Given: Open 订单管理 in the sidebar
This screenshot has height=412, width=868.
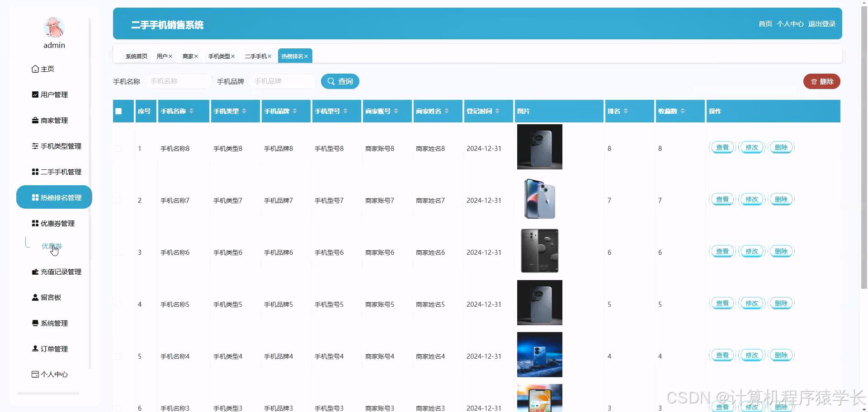Looking at the screenshot, I should (x=54, y=349).
